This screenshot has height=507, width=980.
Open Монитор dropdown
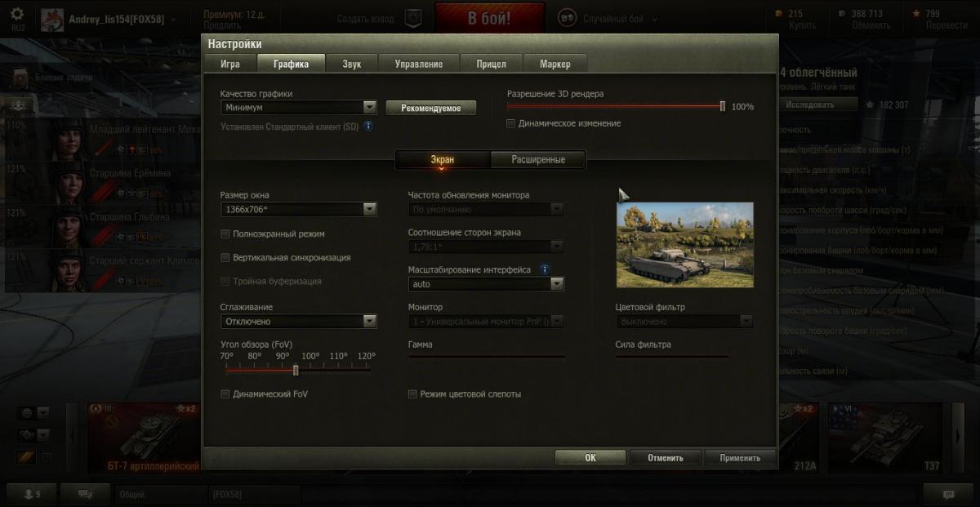coord(486,322)
